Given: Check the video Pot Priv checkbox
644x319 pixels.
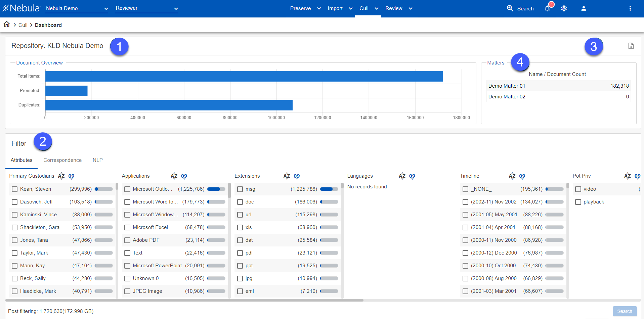Looking at the screenshot, I should 578,189.
